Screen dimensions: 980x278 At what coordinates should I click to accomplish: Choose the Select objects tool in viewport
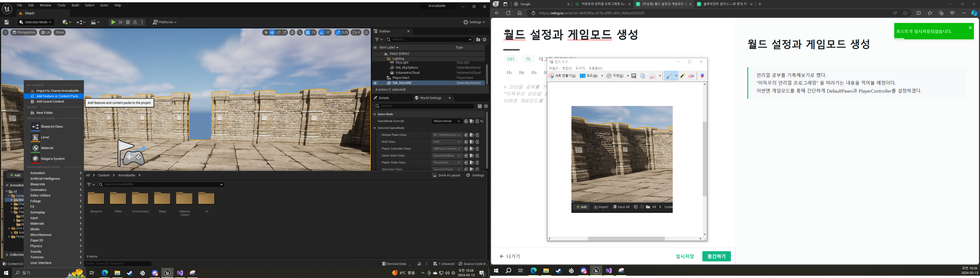click(x=266, y=33)
